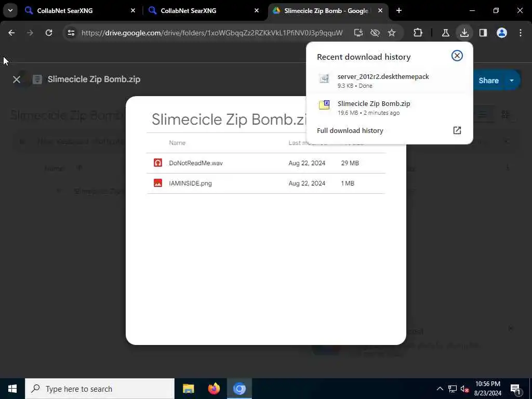Open a new browser tab

[x=399, y=10]
